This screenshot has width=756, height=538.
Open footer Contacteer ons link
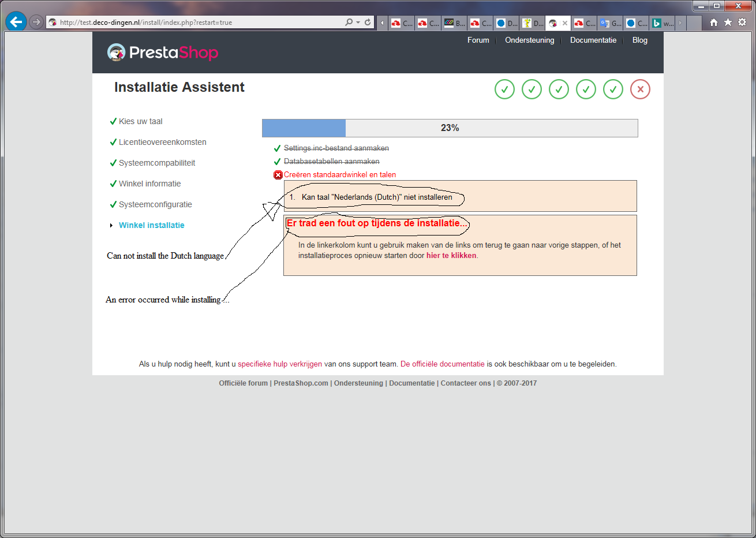466,383
